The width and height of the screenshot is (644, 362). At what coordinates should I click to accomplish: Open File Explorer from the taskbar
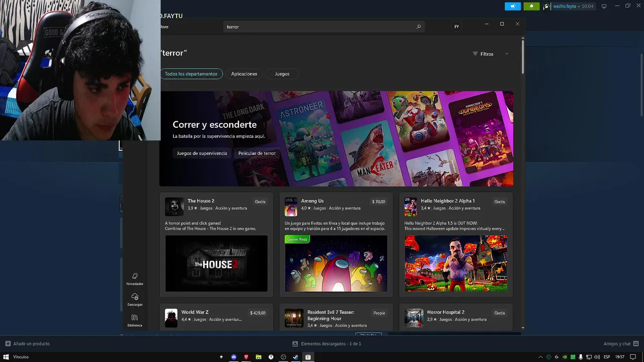coord(259,357)
